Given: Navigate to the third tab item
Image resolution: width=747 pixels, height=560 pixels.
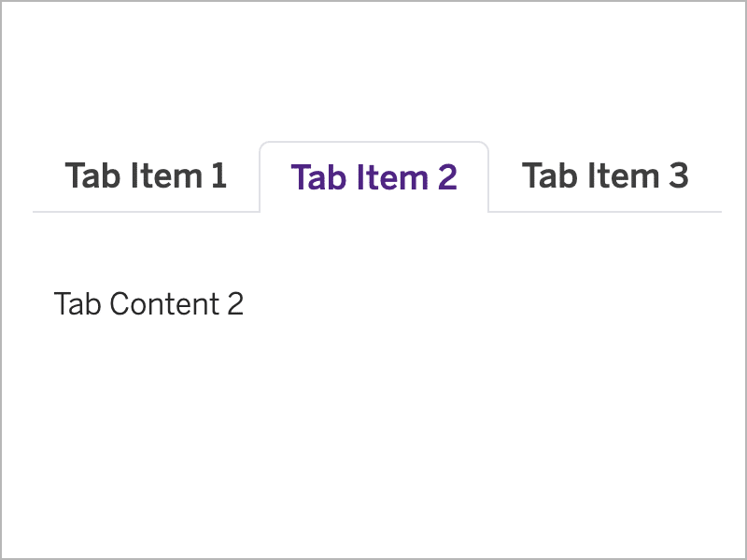Looking at the screenshot, I should [604, 175].
